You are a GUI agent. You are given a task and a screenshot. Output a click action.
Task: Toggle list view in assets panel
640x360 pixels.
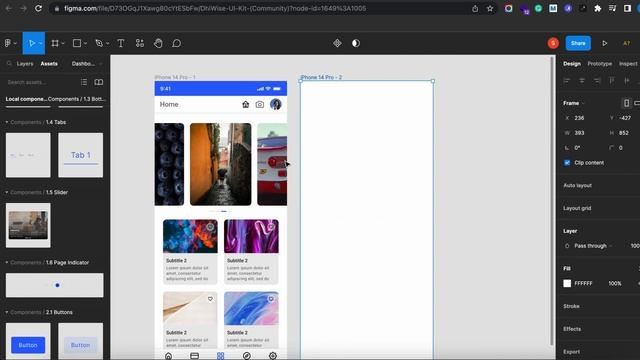(84, 82)
